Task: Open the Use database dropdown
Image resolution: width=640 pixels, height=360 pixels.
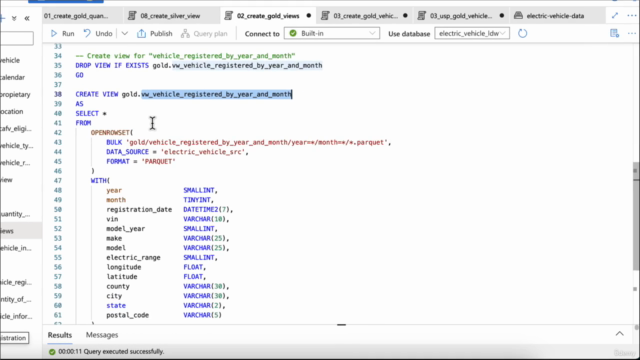Action: tap(472, 33)
